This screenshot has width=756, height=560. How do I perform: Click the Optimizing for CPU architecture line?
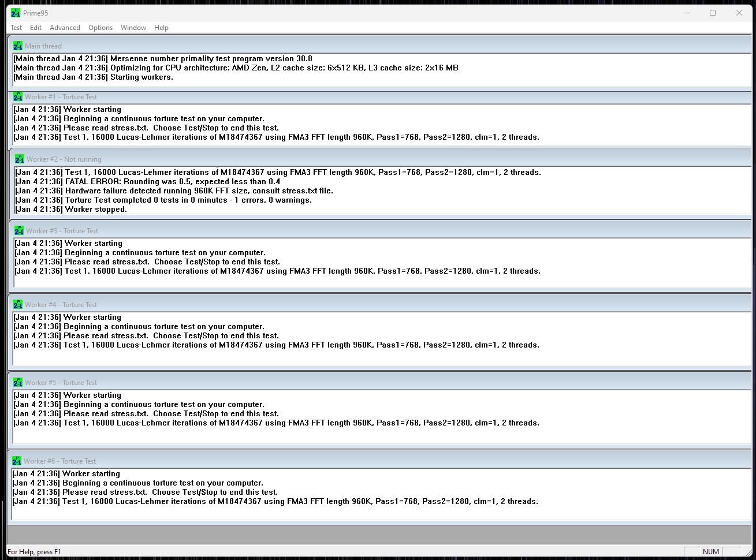236,68
